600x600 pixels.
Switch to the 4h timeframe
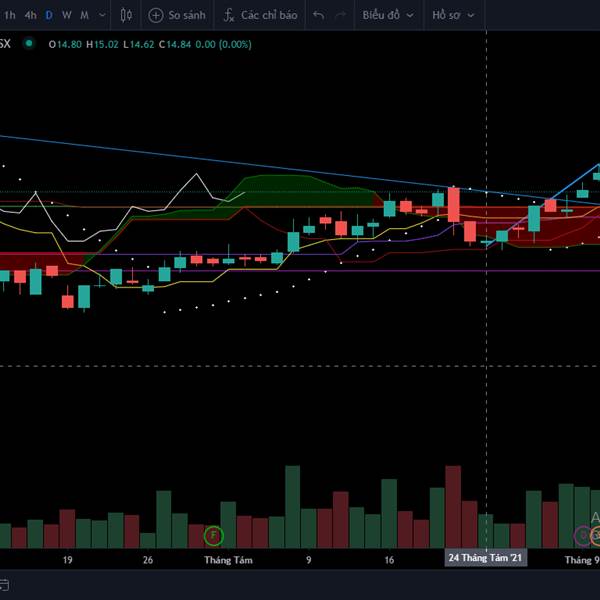pyautogui.click(x=31, y=15)
